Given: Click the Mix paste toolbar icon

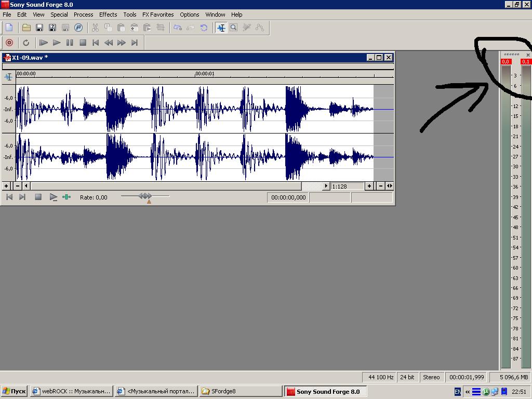Looking at the screenshot, I should [135, 28].
